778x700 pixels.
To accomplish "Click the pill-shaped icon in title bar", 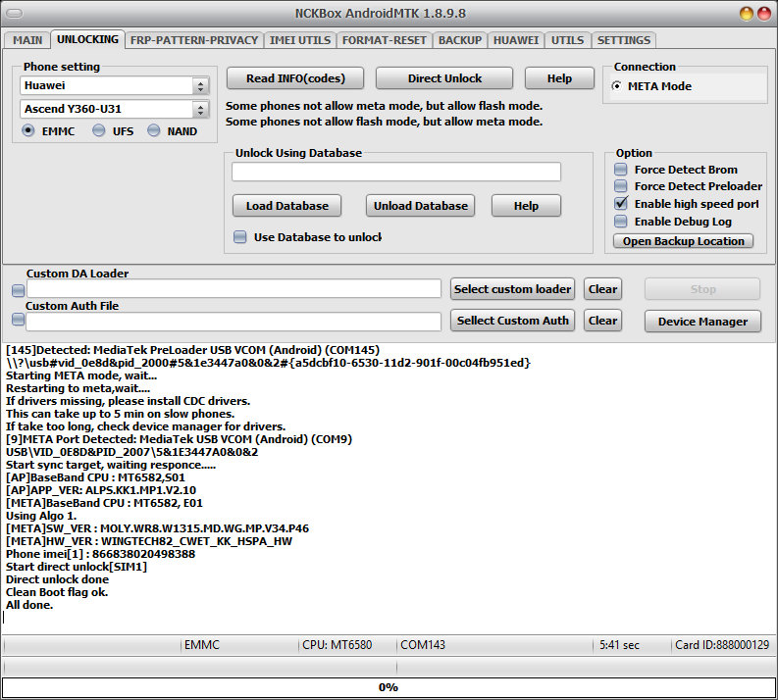I will coord(14,13).
